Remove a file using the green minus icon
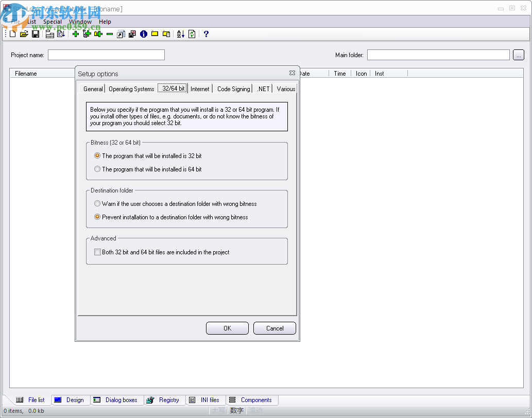532x418 pixels. pos(110,34)
